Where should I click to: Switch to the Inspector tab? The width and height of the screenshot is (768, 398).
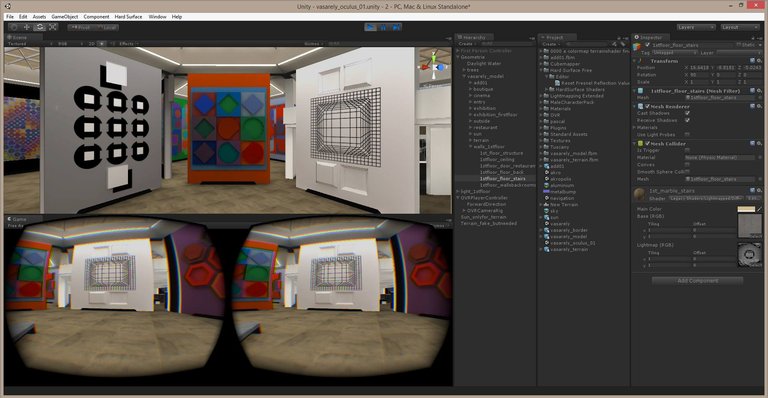[x=650, y=37]
